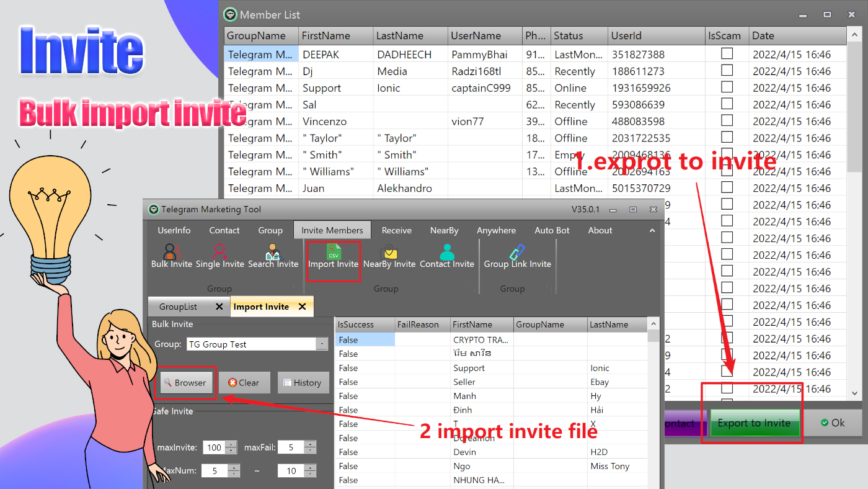Viewport: 868px width, 489px height.
Task: Close the GroupList tab with its X
Action: 219,307
